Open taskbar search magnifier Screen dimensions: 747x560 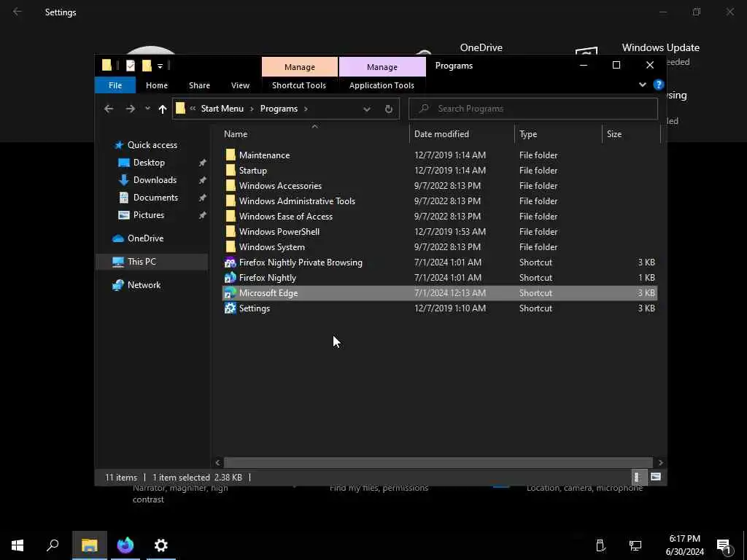(53, 545)
